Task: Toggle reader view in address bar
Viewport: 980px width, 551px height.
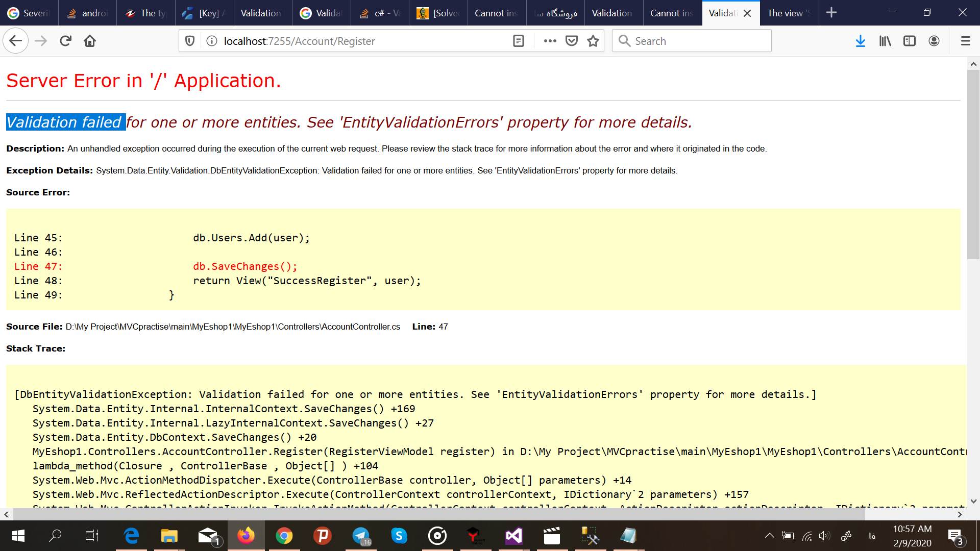Action: [518, 41]
